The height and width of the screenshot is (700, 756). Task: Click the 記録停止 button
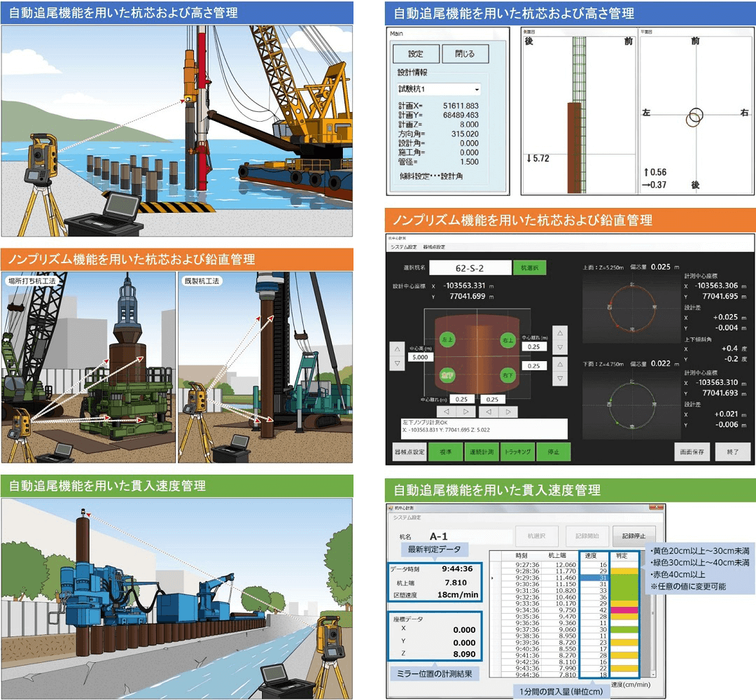click(633, 535)
